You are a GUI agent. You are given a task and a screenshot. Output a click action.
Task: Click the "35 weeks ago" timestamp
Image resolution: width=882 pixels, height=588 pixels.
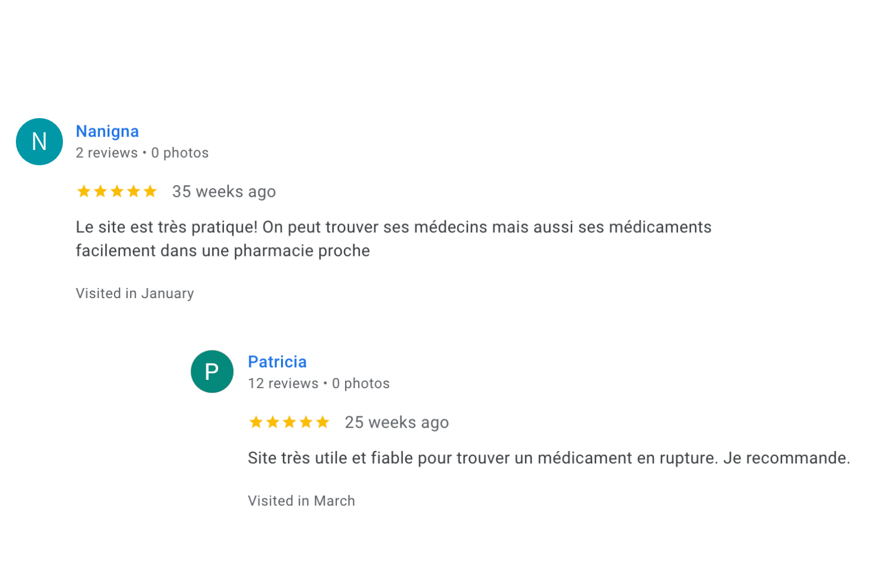click(223, 192)
